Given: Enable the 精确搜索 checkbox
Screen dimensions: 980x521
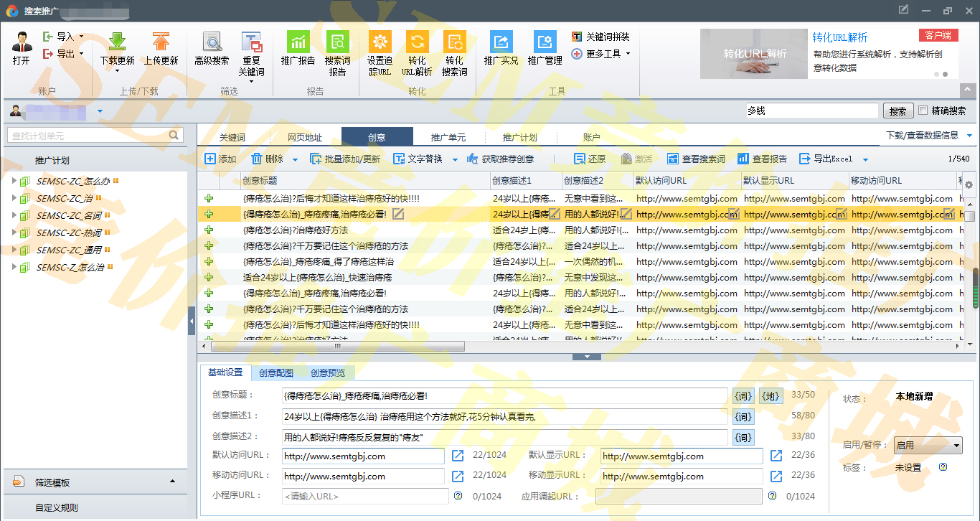Looking at the screenshot, I should pos(923,111).
